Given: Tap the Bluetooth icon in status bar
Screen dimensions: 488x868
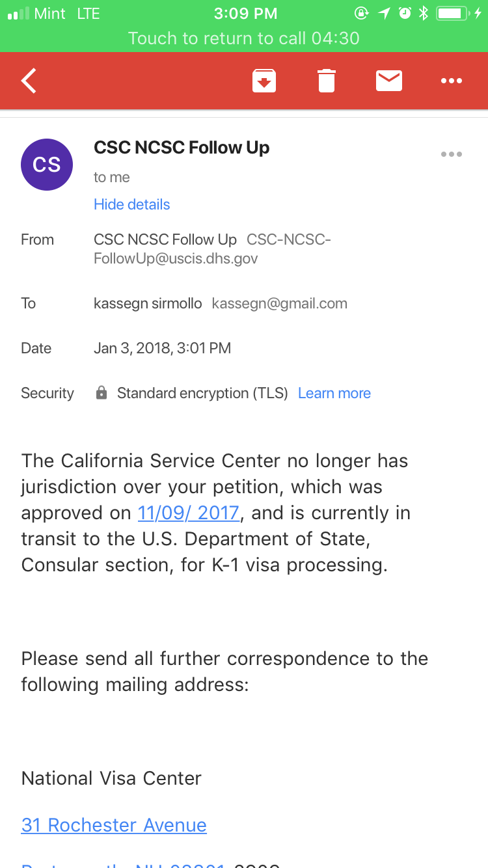Looking at the screenshot, I should [424, 13].
